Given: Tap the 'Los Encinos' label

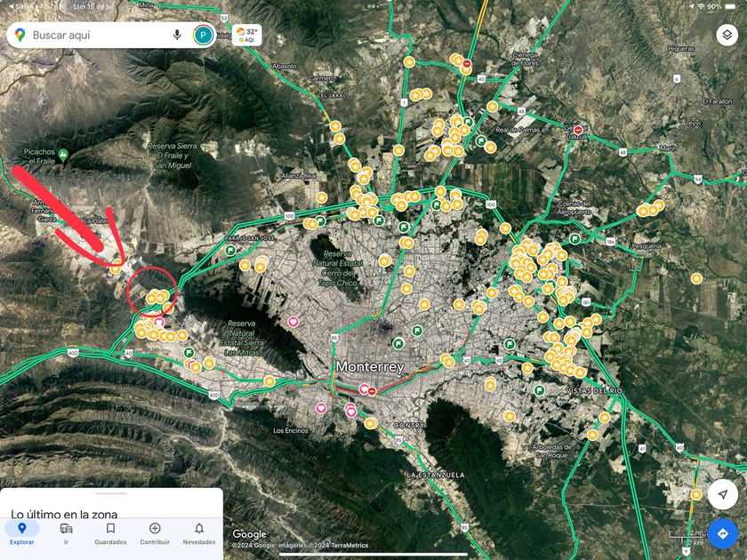Looking at the screenshot, I should 291,430.
